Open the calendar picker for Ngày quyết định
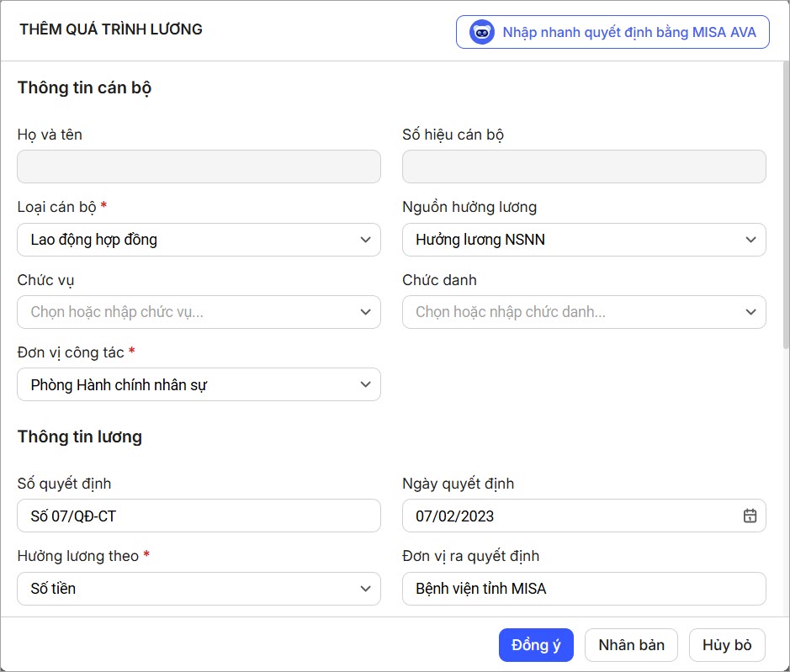Viewport: 790px width, 672px height. (x=750, y=516)
